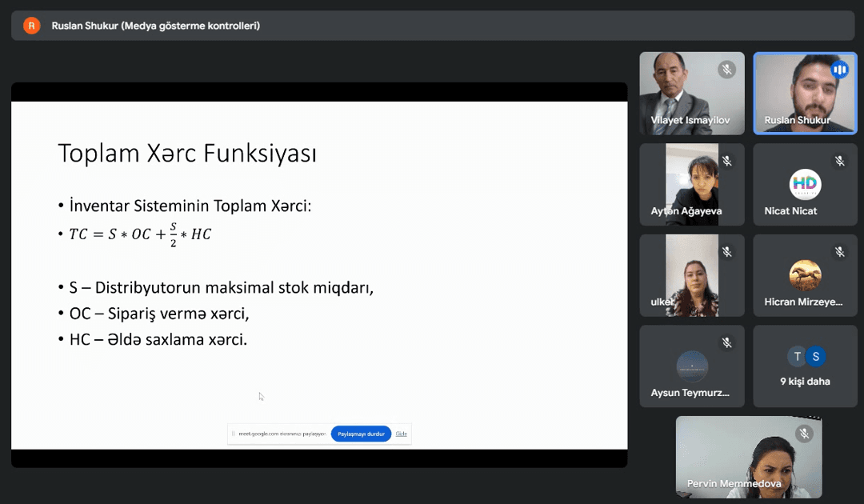The image size is (864, 504).
Task: Click Nicat Nicat's HD avatar
Action: 805,185
